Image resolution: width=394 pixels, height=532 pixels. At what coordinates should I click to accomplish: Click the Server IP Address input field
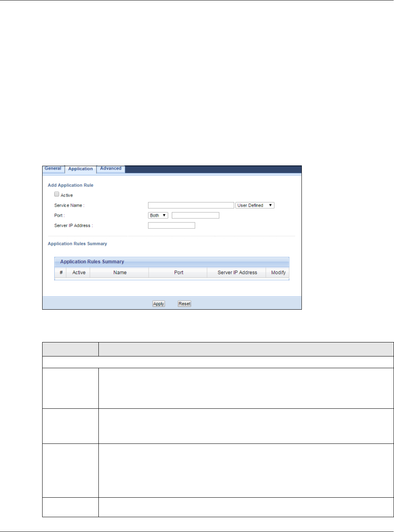click(171, 225)
